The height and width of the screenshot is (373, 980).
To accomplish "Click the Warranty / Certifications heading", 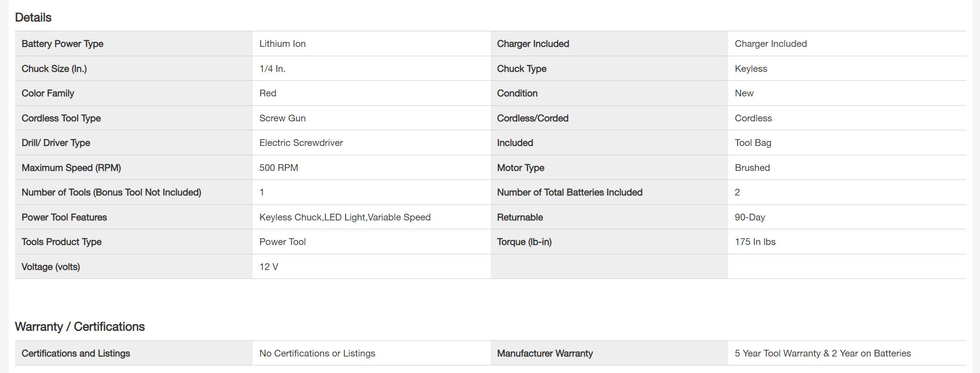I will coord(80,327).
